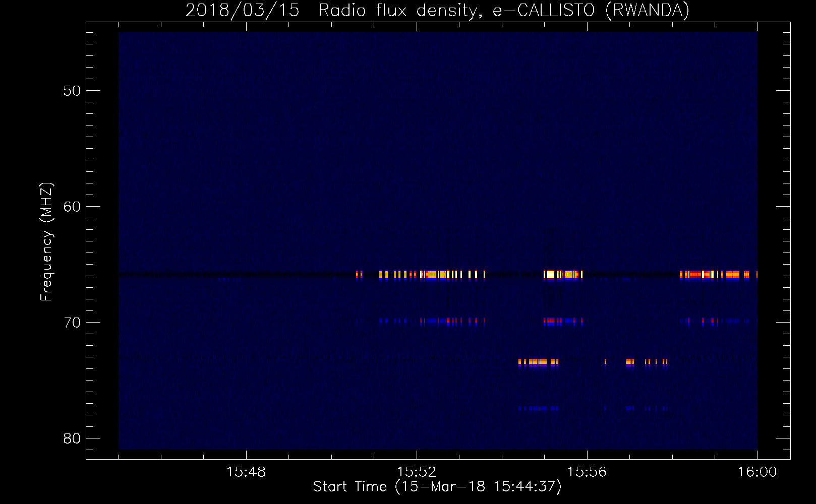Click the 15:48 time tick label
Viewport: 816px width, 504px height.
246,472
